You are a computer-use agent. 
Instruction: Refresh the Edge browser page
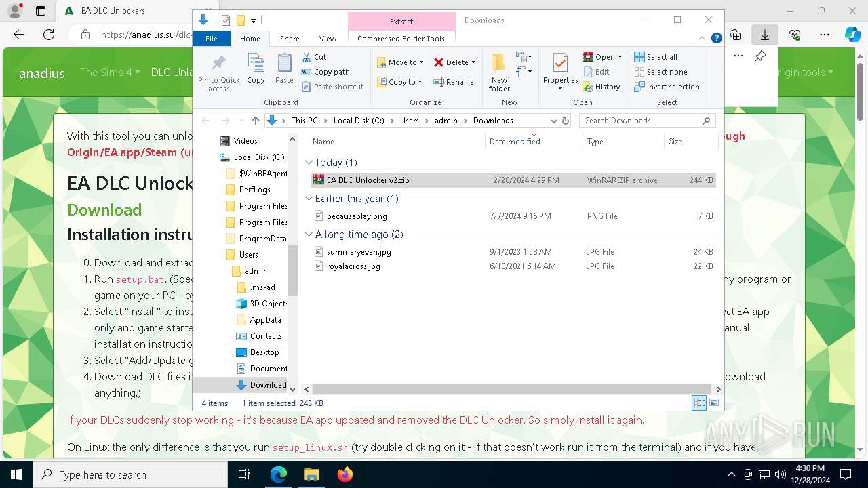tap(49, 35)
